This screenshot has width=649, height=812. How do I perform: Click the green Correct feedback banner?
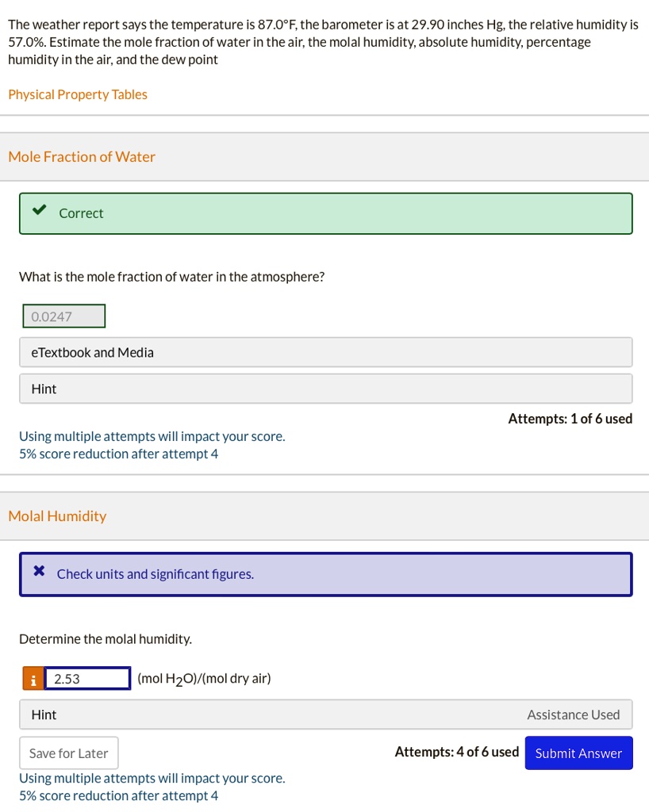point(325,213)
